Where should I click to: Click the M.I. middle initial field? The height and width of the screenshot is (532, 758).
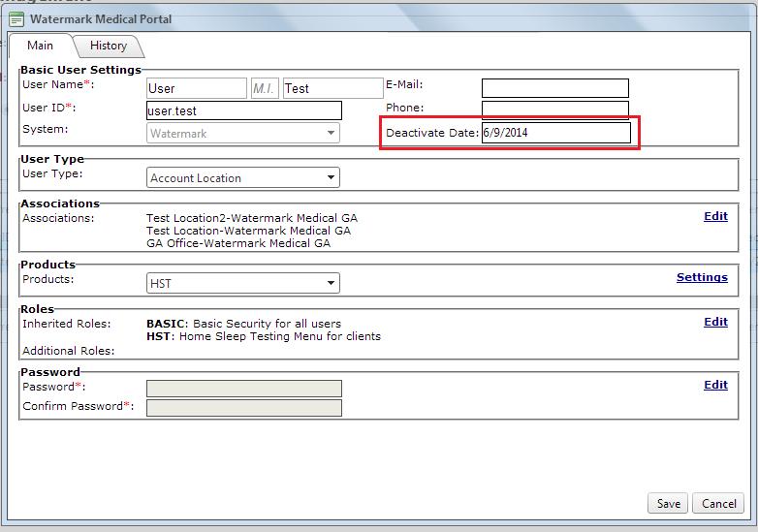[265, 88]
